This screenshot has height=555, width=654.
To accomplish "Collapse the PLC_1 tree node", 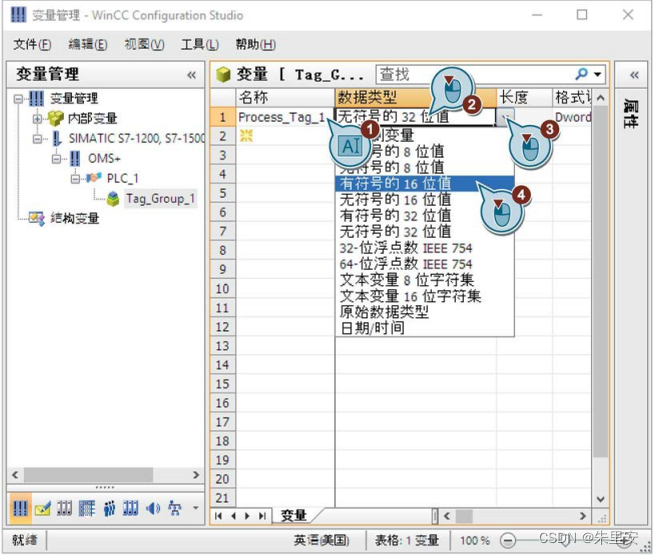I will point(75,179).
